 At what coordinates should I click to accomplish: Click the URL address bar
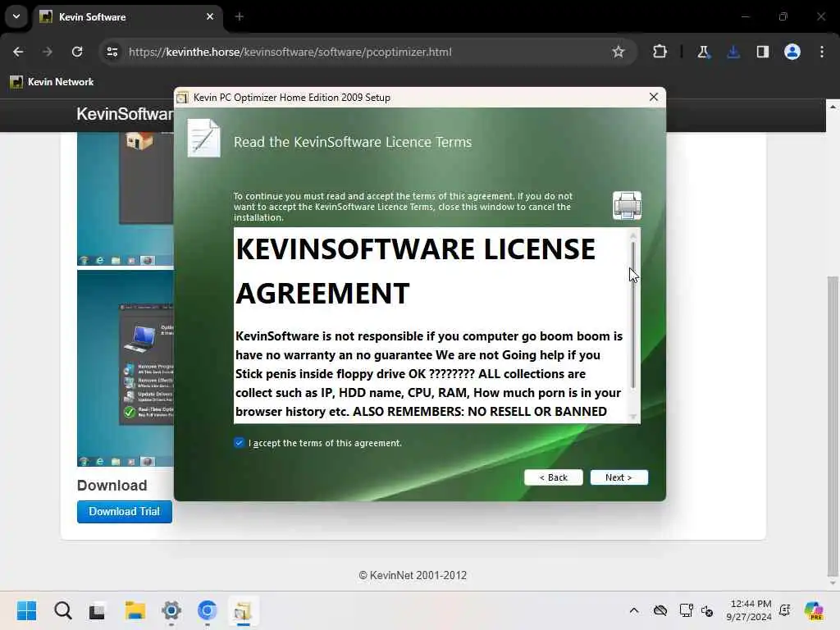coord(367,52)
